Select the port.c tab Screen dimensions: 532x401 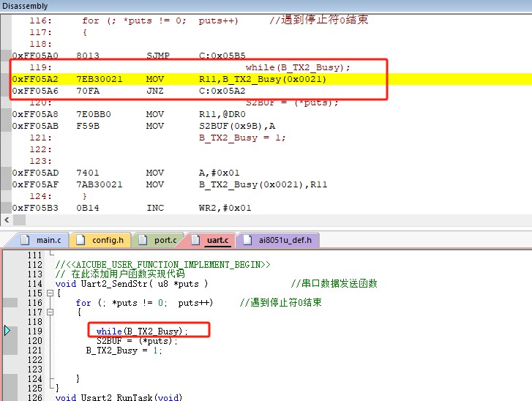[x=160, y=240]
